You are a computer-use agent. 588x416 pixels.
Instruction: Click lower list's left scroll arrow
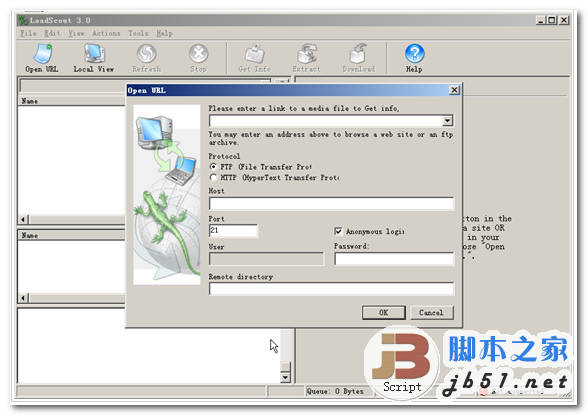tap(23, 298)
